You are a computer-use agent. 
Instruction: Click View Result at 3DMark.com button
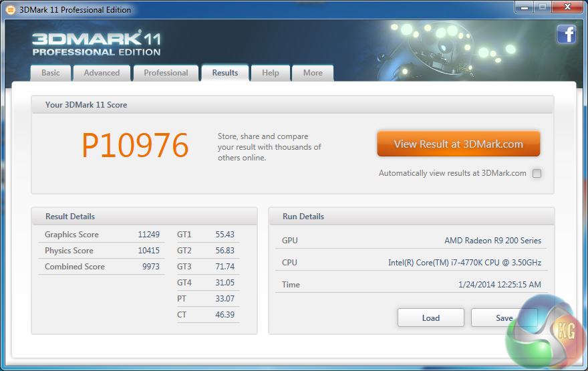click(x=458, y=144)
